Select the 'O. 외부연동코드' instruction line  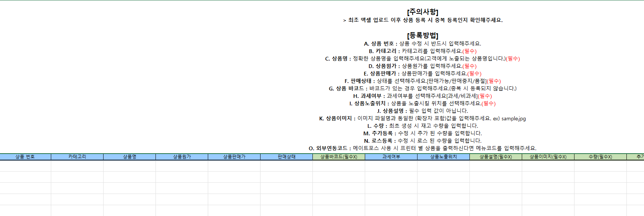[x=423, y=148]
